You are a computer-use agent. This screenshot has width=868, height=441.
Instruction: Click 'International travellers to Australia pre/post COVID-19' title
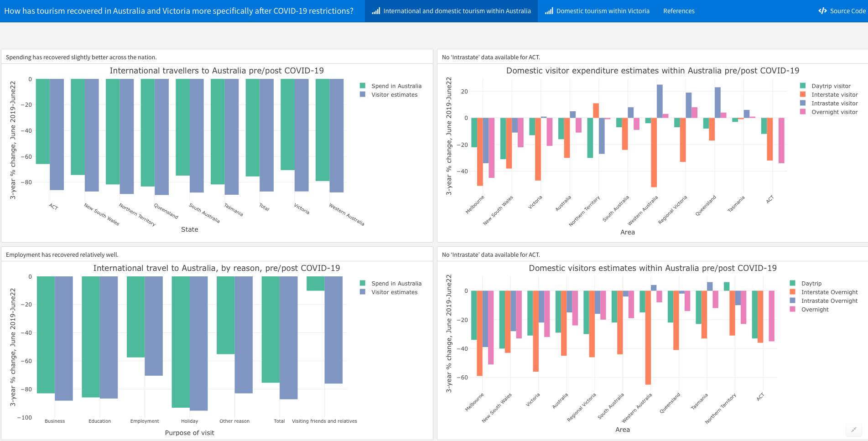tap(217, 71)
